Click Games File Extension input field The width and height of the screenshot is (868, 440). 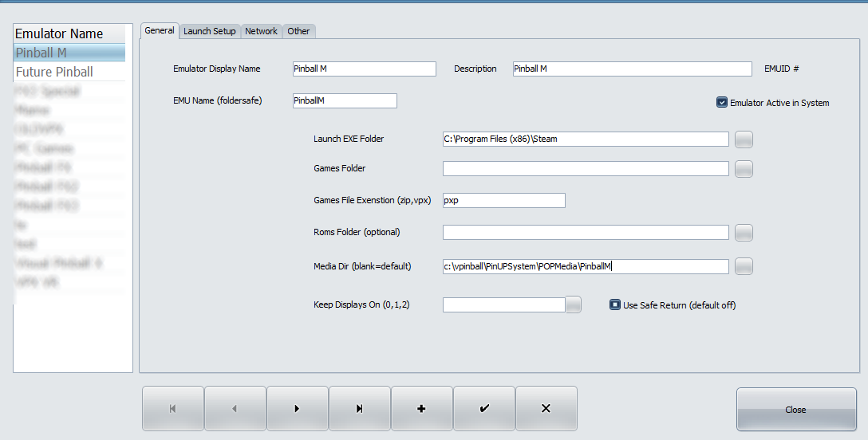(503, 200)
